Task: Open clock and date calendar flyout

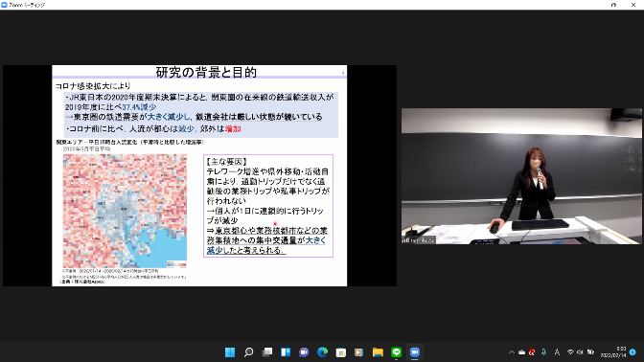Action: coord(612,352)
